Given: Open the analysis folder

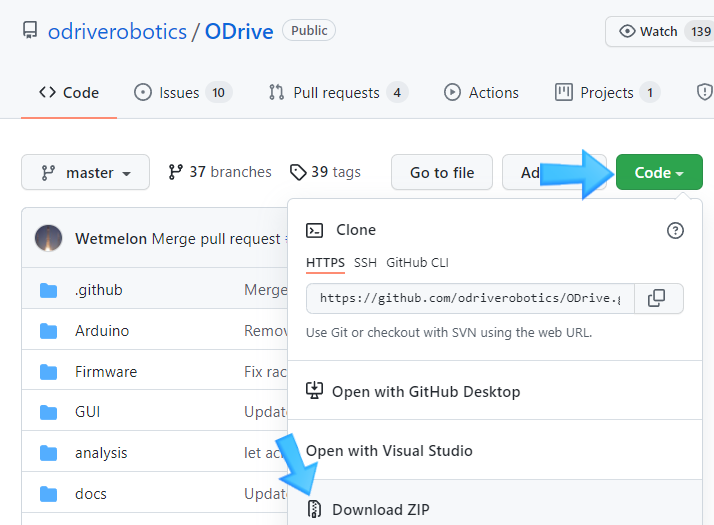Looking at the screenshot, I should [x=101, y=453].
